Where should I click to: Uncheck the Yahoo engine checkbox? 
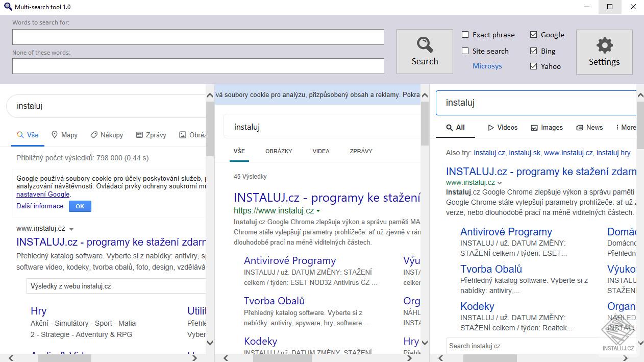click(x=533, y=66)
